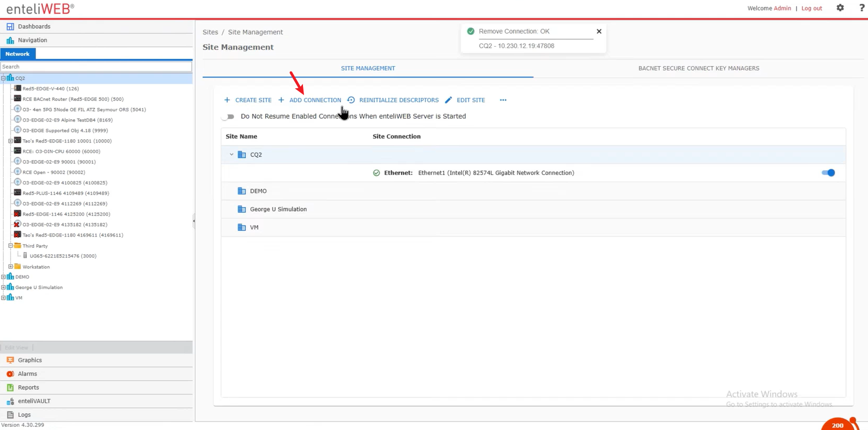The height and width of the screenshot is (430, 868).
Task: Click the Logs panel icon
Action: [10, 415]
